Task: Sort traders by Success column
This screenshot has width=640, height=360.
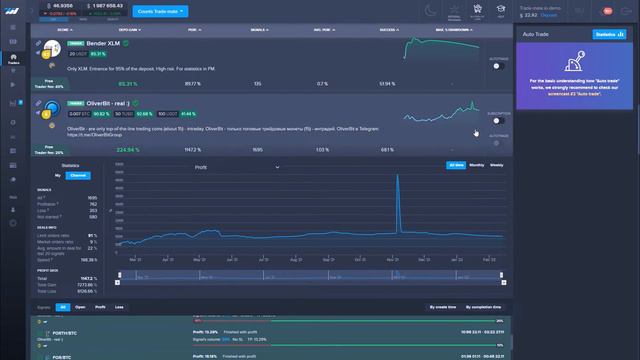Action: click(x=389, y=30)
